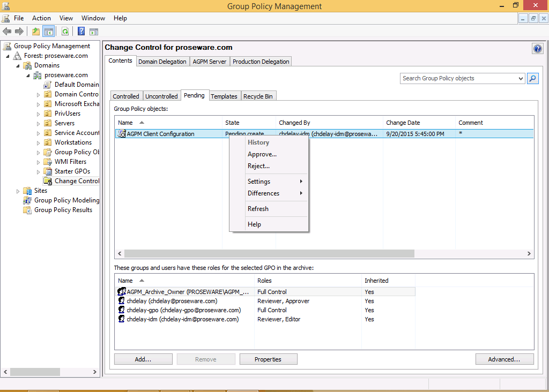The image size is (549, 392).
Task: Collapse the Domains tree node
Action: (x=18, y=65)
